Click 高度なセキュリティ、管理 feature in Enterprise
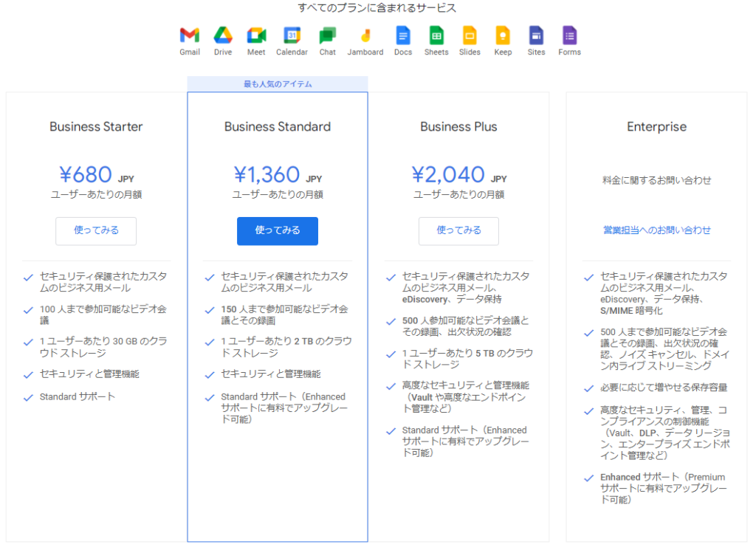Image resolution: width=756 pixels, height=550 pixels. click(665, 433)
